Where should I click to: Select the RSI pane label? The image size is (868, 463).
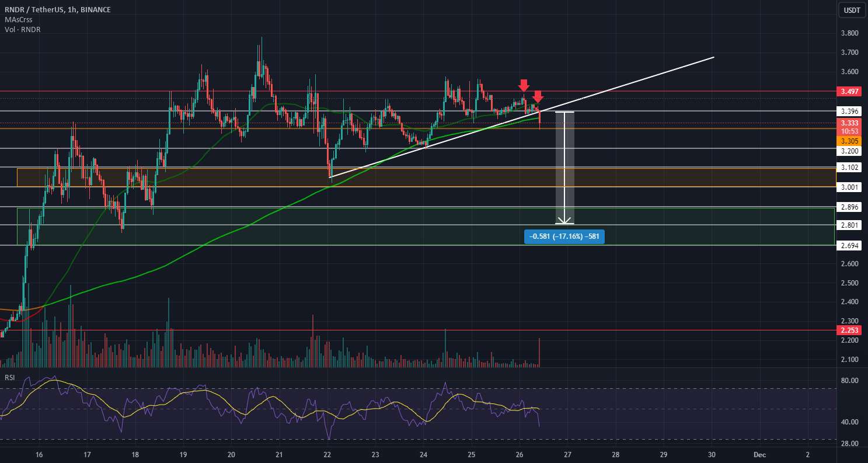(9, 378)
